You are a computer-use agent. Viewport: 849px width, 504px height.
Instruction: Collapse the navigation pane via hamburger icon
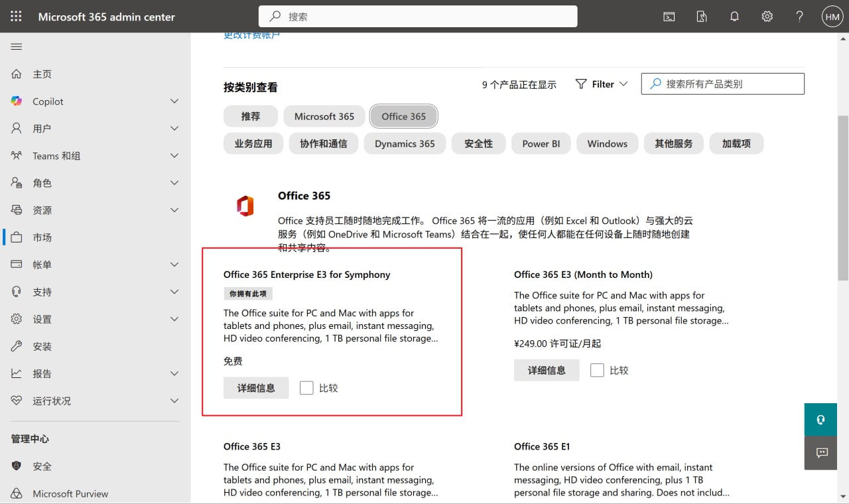(16, 46)
